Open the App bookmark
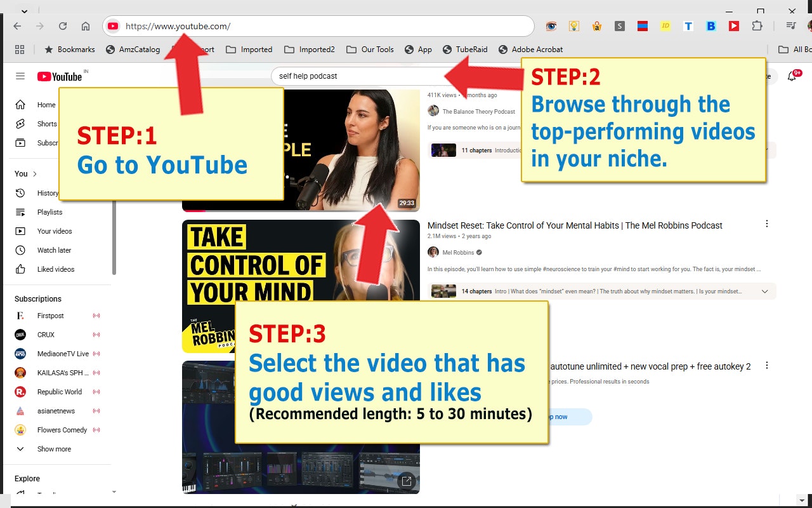 pos(418,50)
